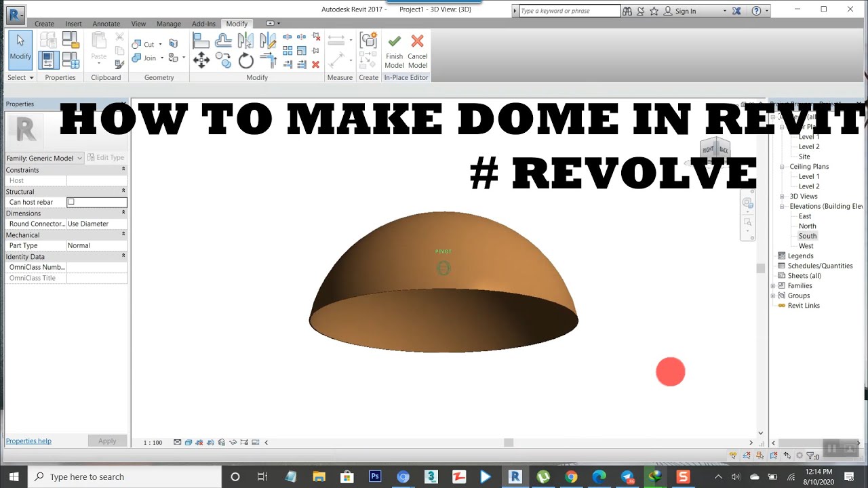Click the navigation wheel icon
The width and height of the screenshot is (868, 488).
point(747,203)
